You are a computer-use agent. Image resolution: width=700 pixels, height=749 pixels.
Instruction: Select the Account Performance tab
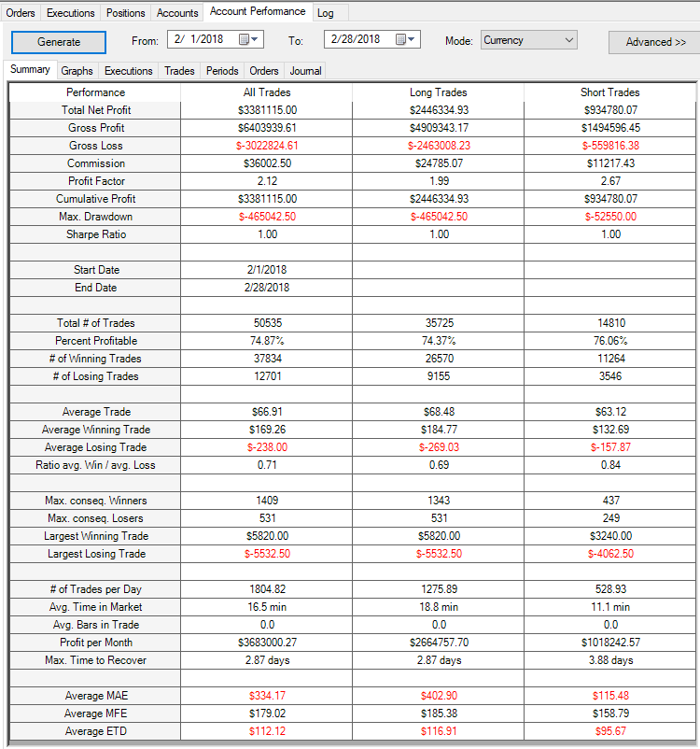258,11
